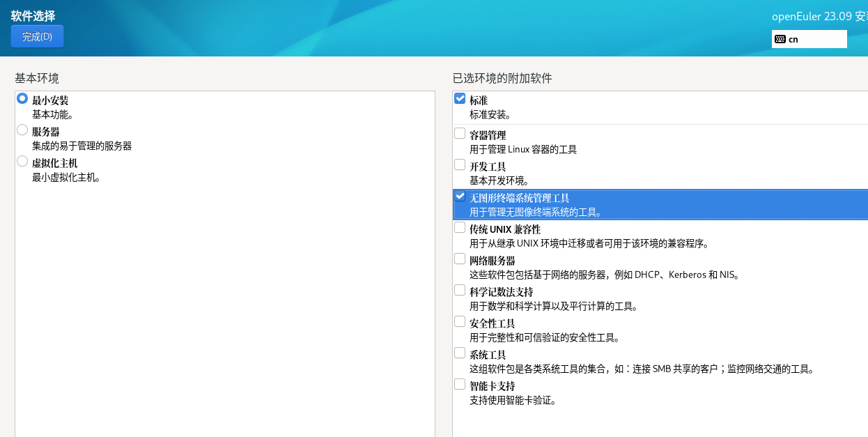
Task: Click the 标准安装。 description text
Action: click(x=490, y=114)
